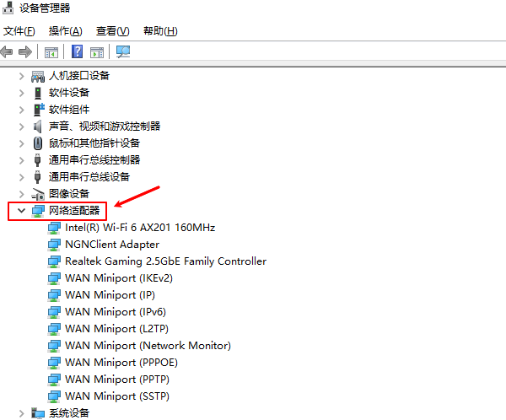Open the 文件(F) menu
This screenshot has height=420, width=506.
click(x=19, y=31)
